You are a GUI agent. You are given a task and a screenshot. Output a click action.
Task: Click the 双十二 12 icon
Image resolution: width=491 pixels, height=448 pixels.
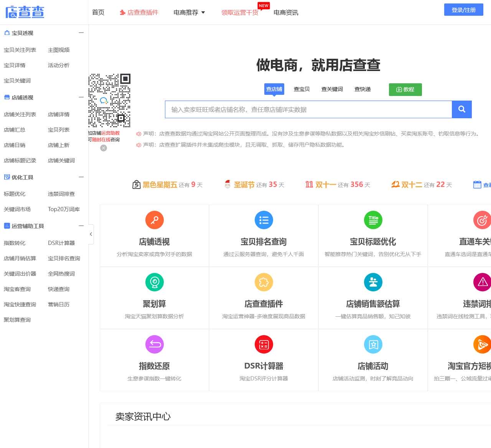coord(395,185)
